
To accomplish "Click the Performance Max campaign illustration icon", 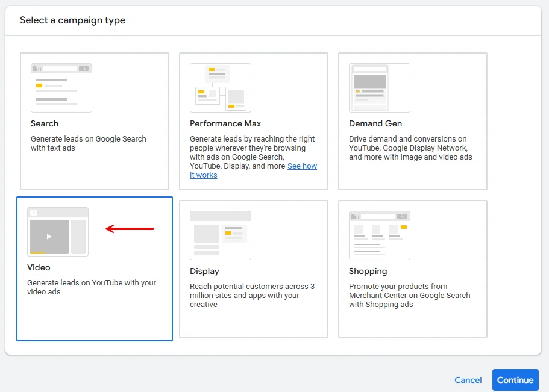I will point(220,88).
